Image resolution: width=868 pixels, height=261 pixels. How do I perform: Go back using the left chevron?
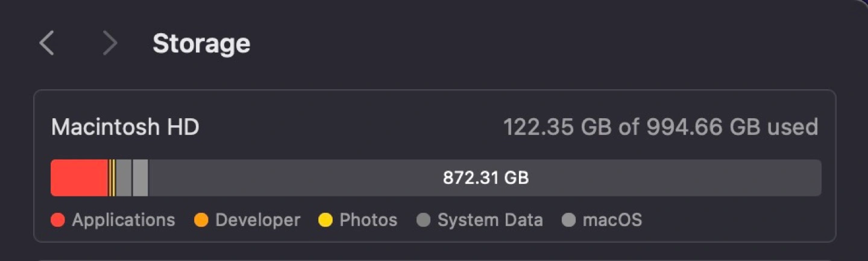[47, 43]
